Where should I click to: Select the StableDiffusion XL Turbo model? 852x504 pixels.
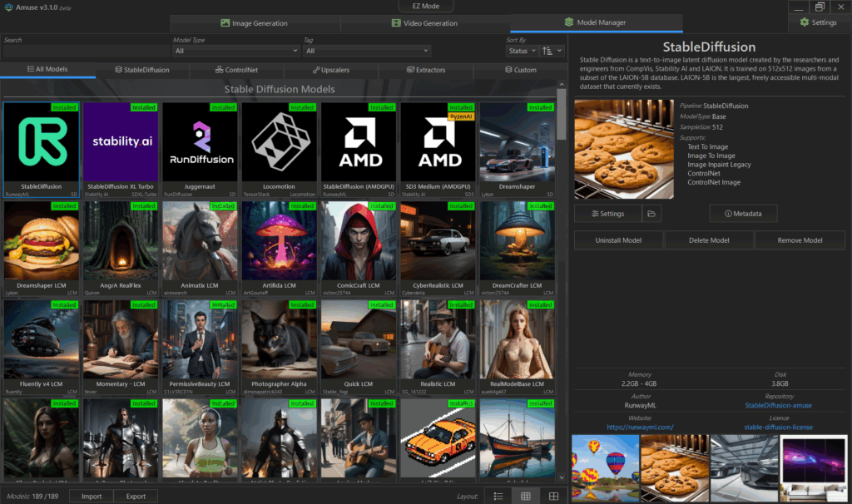coord(121,150)
